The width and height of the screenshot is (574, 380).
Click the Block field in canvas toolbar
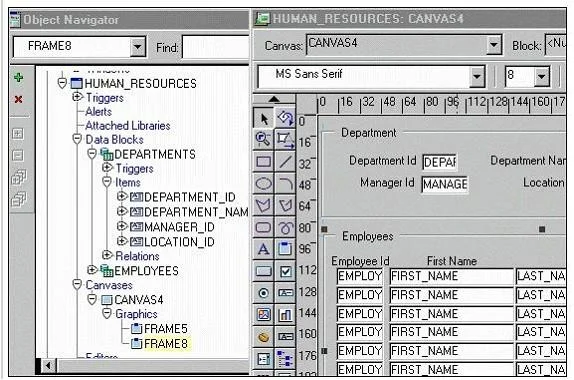(x=555, y=45)
